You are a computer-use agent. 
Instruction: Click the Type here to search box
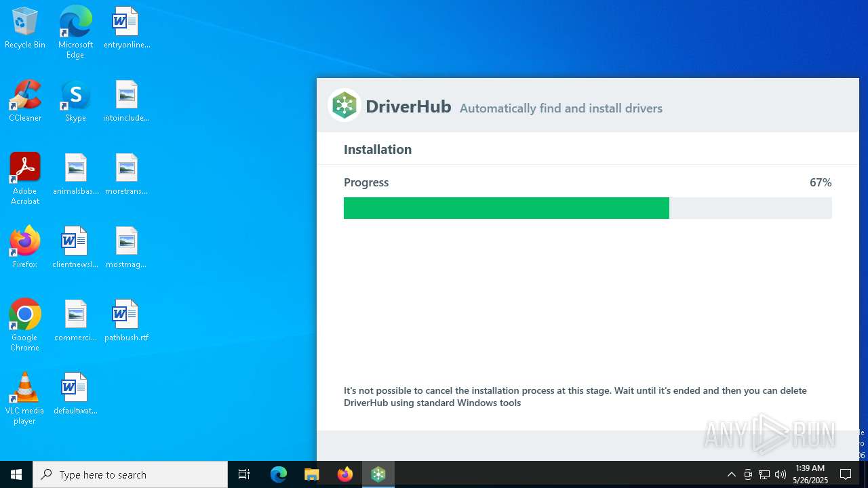tap(130, 474)
